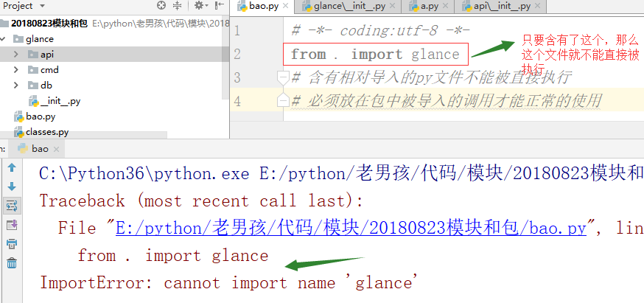Close the a.py editor tab
This screenshot has height=303, width=644.
447,6
